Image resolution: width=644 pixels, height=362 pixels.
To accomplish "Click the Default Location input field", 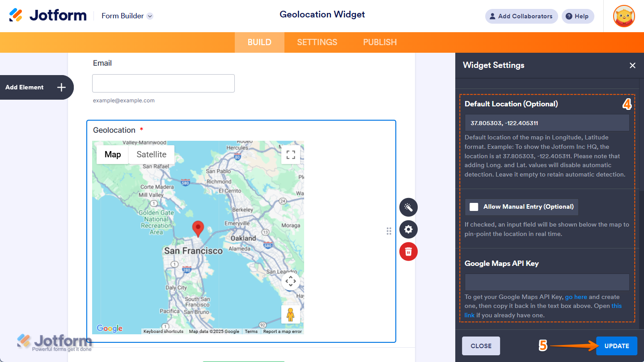I will (547, 122).
